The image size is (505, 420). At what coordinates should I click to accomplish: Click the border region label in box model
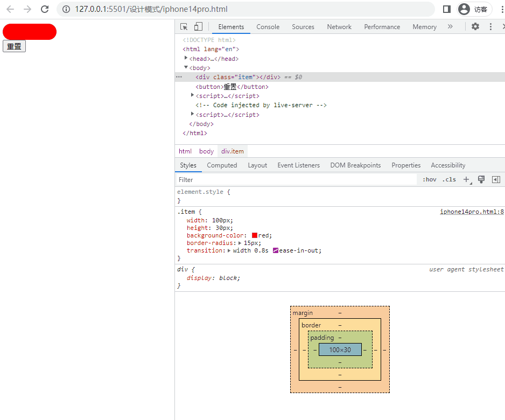click(311, 325)
